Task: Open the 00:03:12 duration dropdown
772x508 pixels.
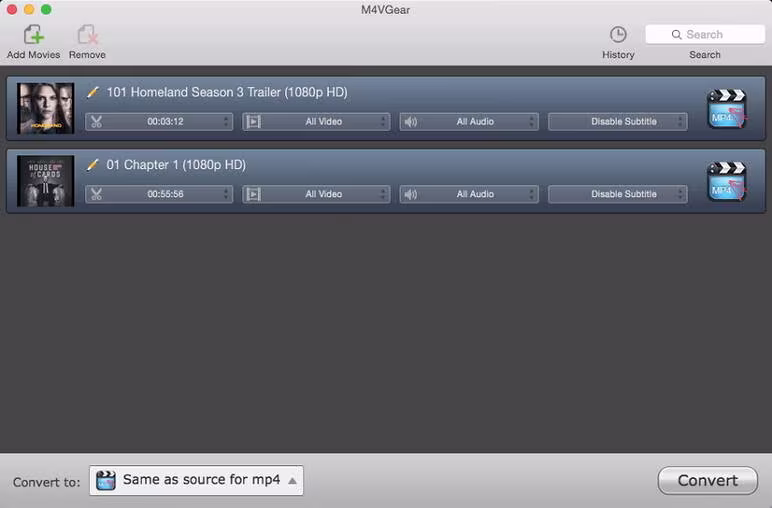Action: pyautogui.click(x=159, y=122)
